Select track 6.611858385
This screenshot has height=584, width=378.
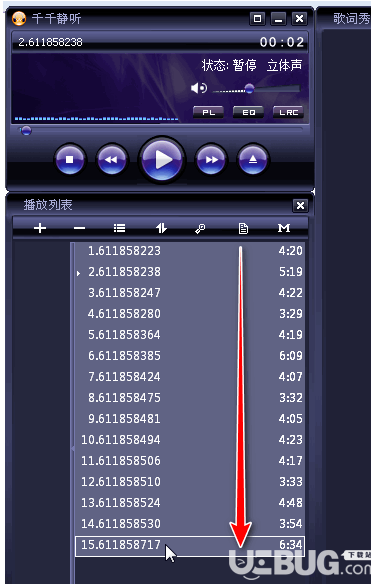click(x=190, y=356)
